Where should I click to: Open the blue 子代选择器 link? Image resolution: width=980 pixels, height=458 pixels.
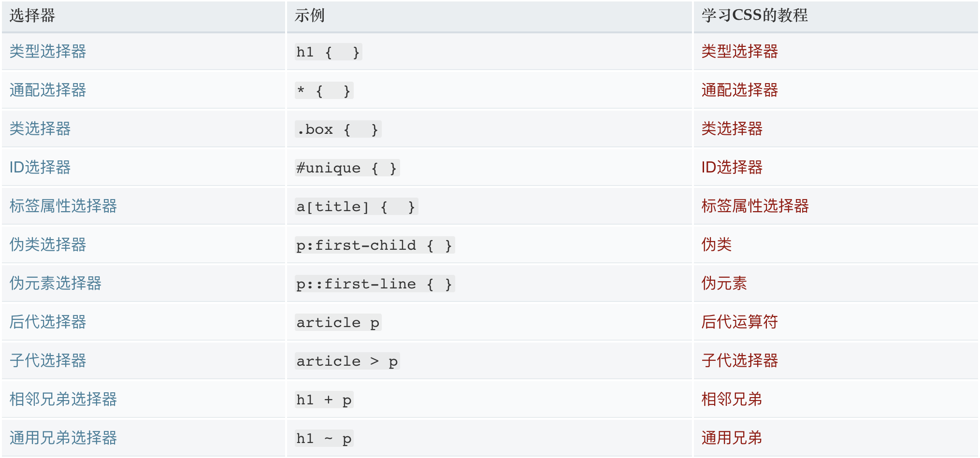[48, 360]
